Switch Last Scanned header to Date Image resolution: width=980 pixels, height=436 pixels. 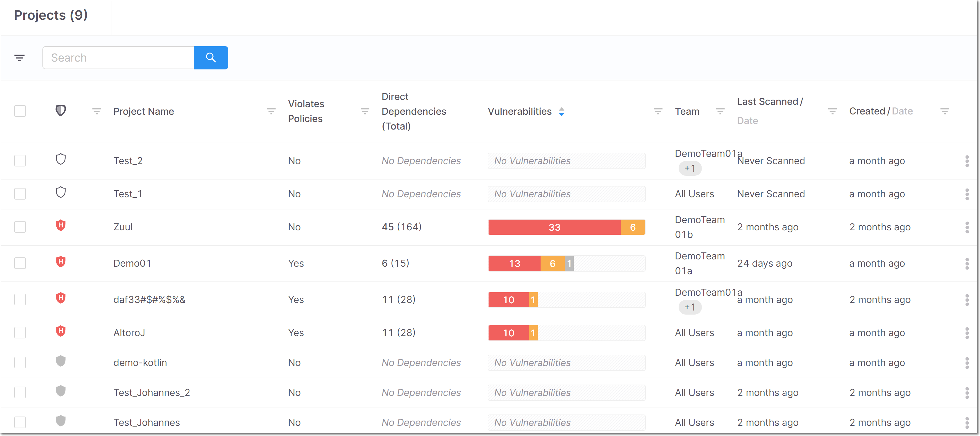click(747, 121)
